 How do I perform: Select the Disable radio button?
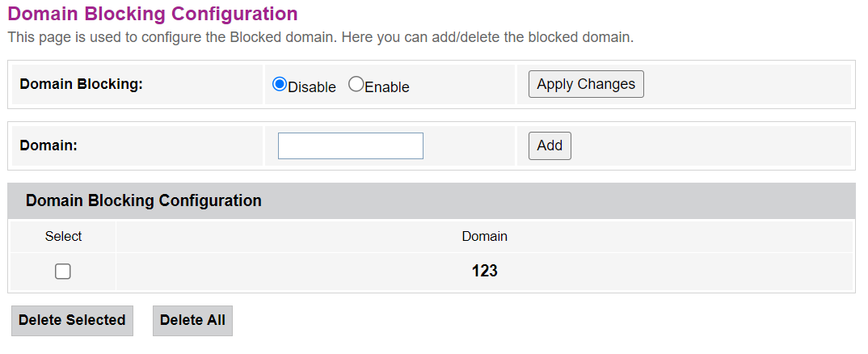[x=280, y=84]
